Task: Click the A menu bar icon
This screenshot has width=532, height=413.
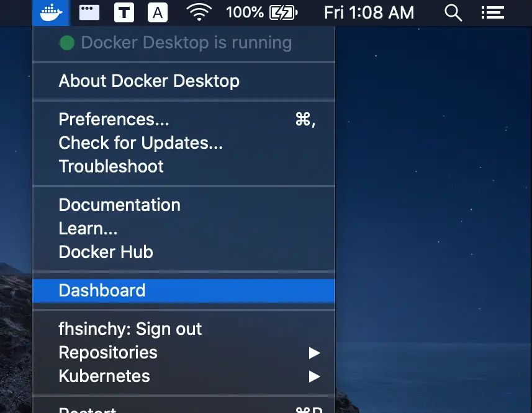Action: coord(157,12)
